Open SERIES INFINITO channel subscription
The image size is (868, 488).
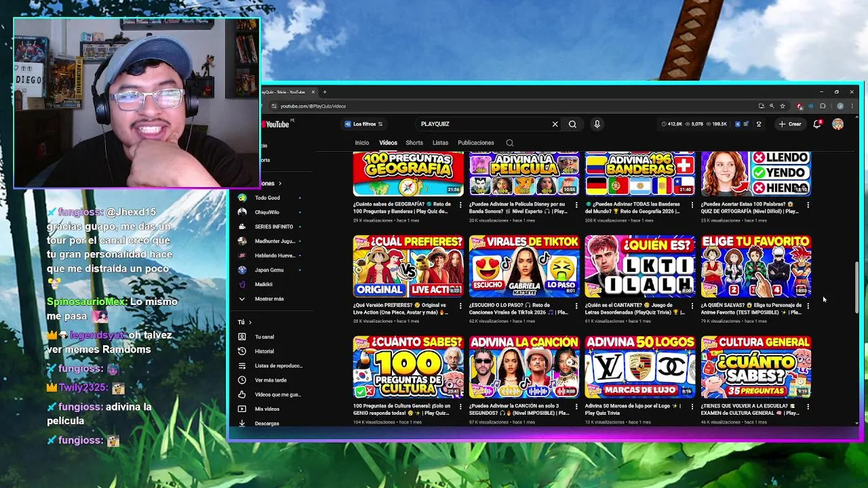pyautogui.click(x=270, y=226)
